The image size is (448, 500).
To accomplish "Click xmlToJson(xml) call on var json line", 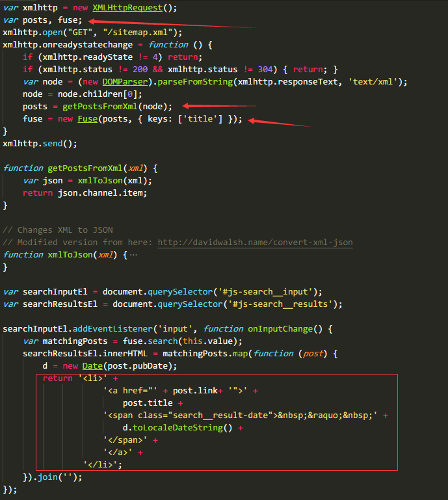I will pos(112,181).
